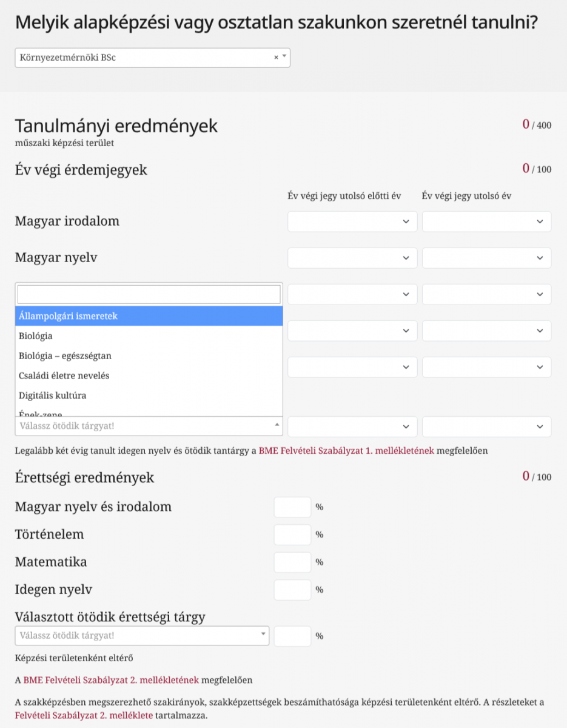Viewport: 567px width, 728px height.
Task: Open Magyar irodalom last year grade dropdown
Action: coord(486,221)
